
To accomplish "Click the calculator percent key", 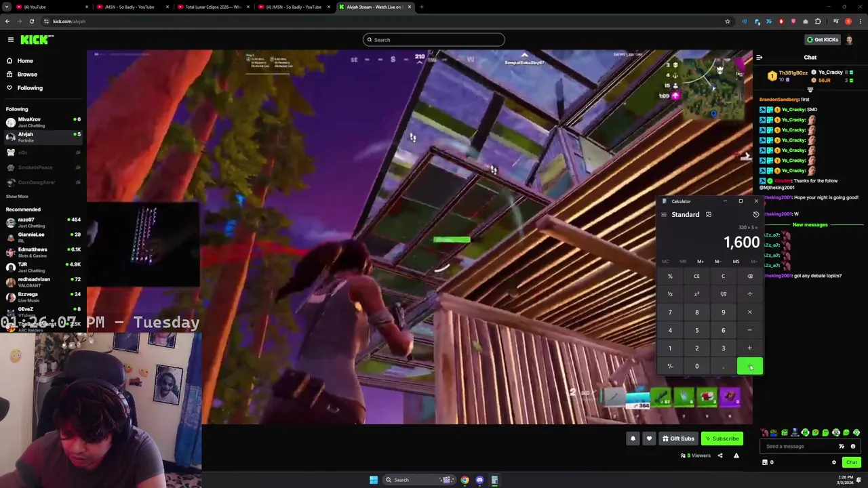I will click(x=670, y=276).
